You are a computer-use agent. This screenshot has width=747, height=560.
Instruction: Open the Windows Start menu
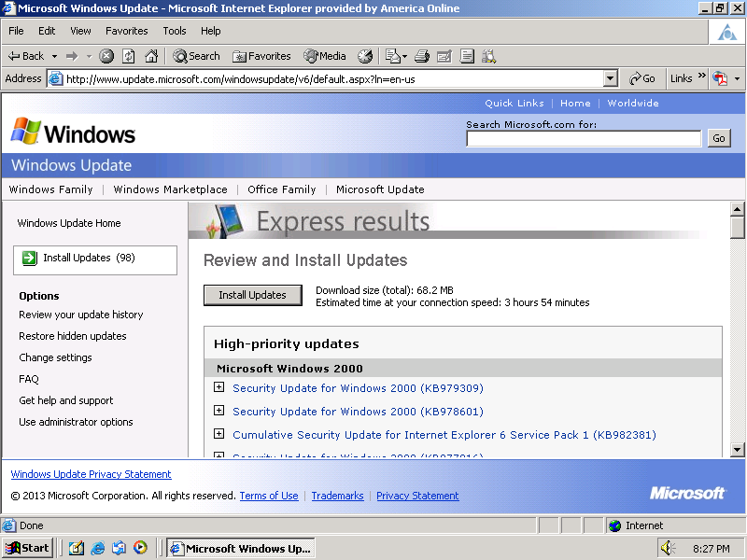(27, 548)
